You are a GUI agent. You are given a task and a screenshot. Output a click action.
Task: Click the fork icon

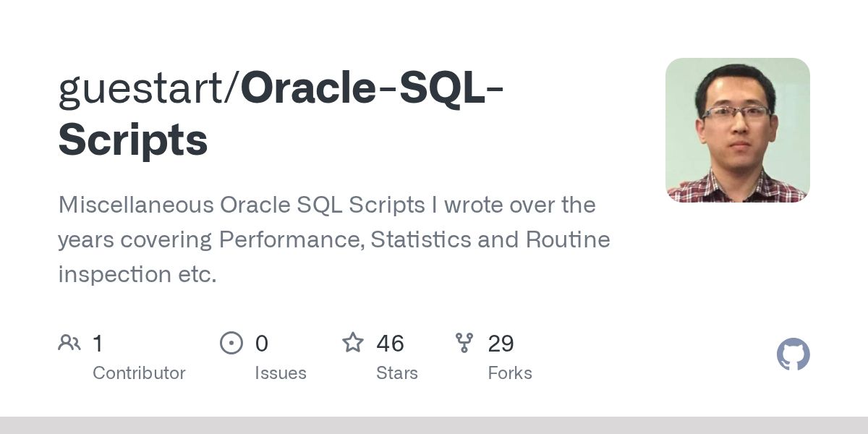tap(464, 343)
